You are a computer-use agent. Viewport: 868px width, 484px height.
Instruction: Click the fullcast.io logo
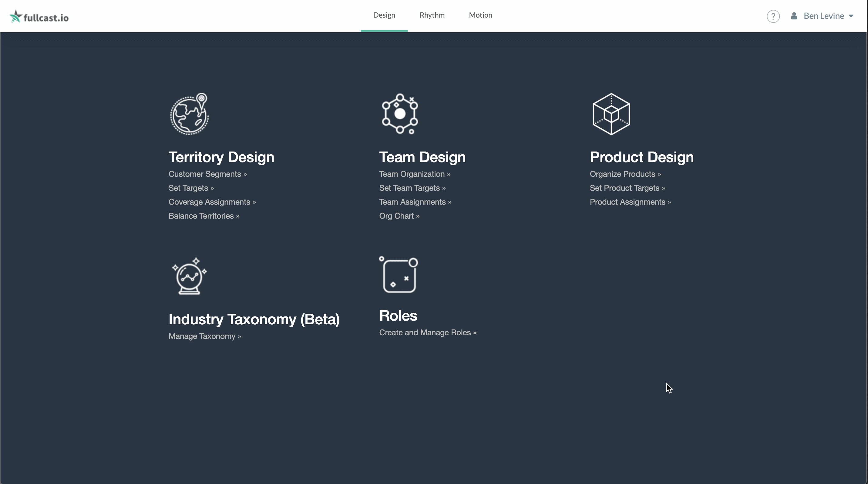coord(39,16)
